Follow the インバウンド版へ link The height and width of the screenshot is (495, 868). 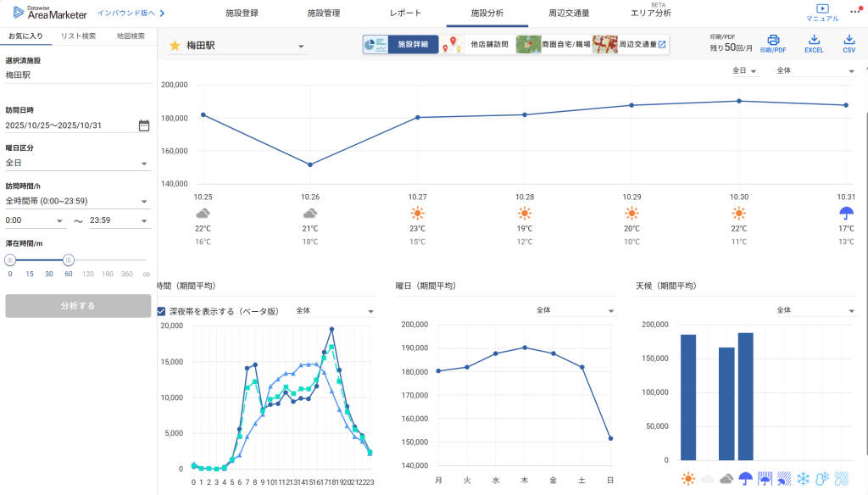131,14
